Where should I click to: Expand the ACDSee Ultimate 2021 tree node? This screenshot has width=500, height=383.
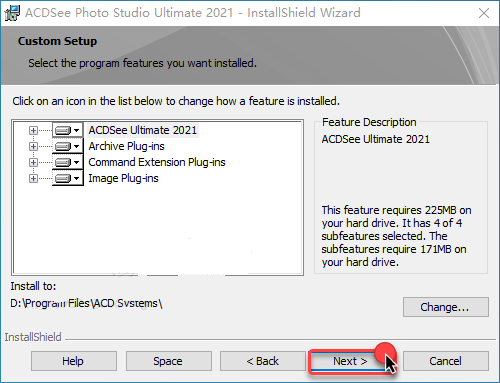33,130
